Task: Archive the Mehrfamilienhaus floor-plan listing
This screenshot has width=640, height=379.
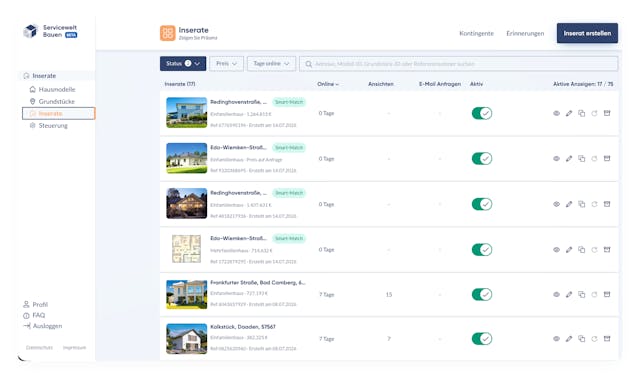Action: click(x=607, y=249)
